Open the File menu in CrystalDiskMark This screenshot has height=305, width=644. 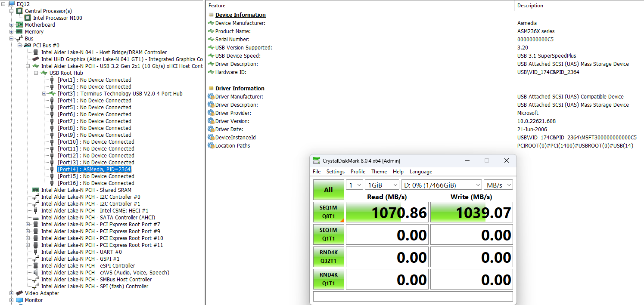pyautogui.click(x=317, y=171)
